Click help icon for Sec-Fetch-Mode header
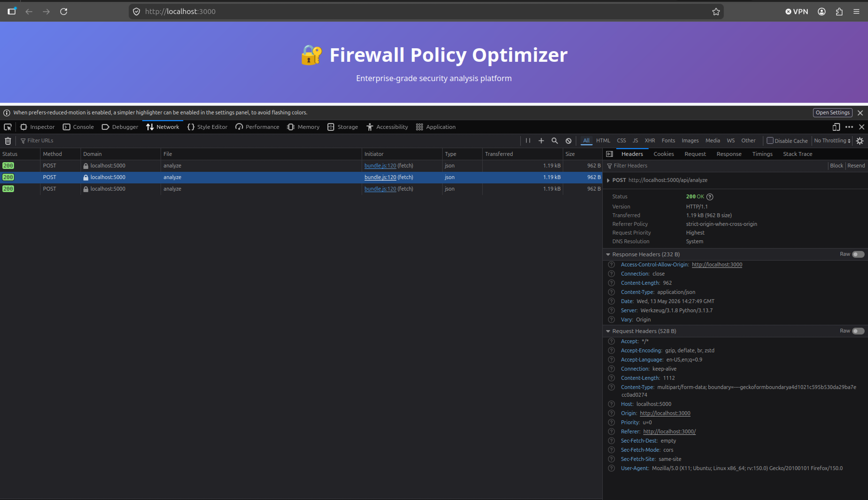Image resolution: width=868 pixels, height=500 pixels. 611,450
